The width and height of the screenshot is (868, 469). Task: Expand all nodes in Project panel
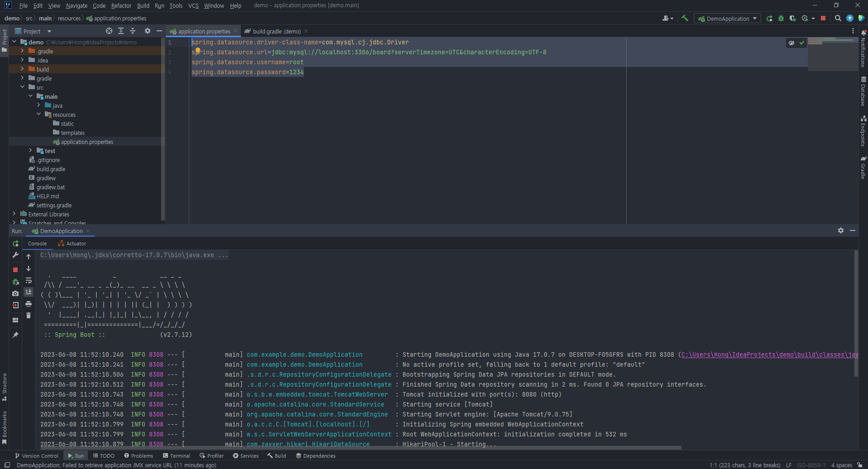click(x=121, y=31)
